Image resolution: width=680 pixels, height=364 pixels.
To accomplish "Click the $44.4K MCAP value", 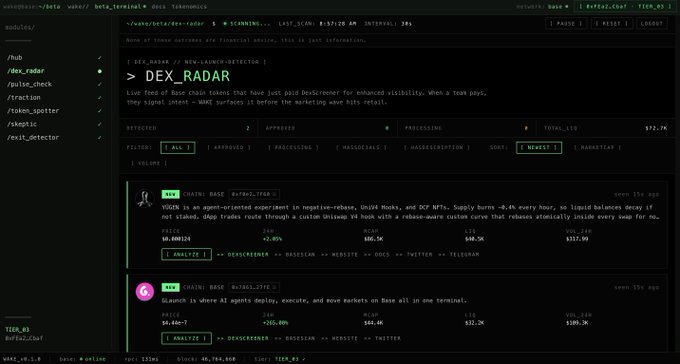I will pyautogui.click(x=373, y=323).
